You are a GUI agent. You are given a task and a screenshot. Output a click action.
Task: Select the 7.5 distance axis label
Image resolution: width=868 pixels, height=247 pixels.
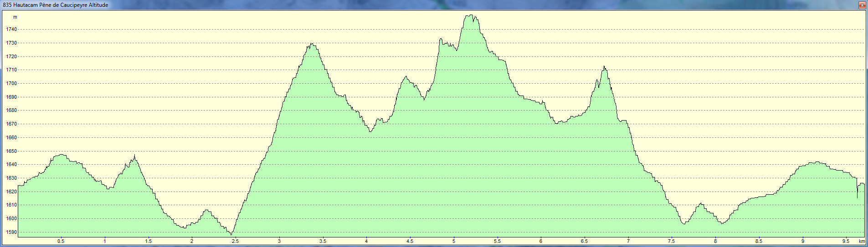671,241
